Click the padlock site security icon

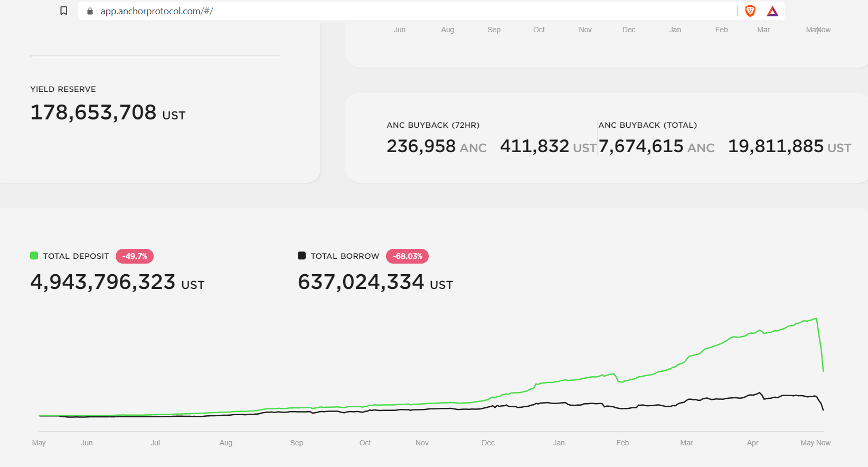[90, 11]
